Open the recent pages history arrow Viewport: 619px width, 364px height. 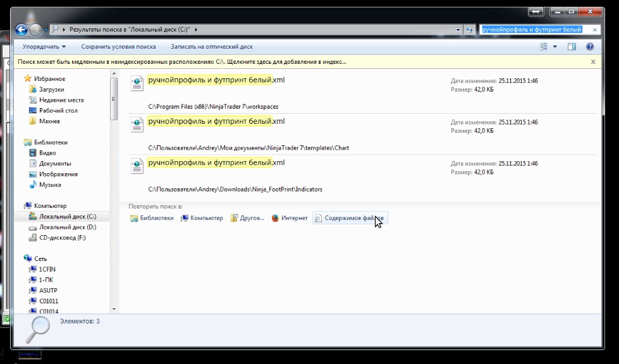46,30
